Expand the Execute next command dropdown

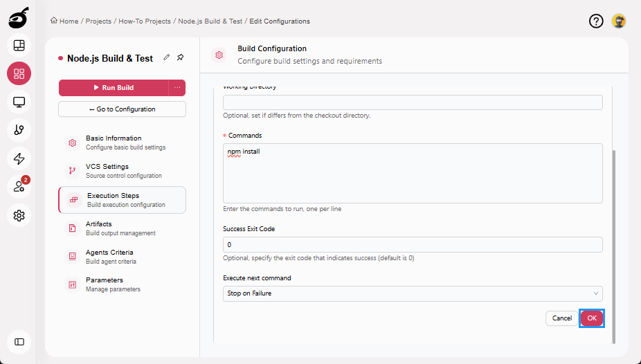click(x=413, y=293)
